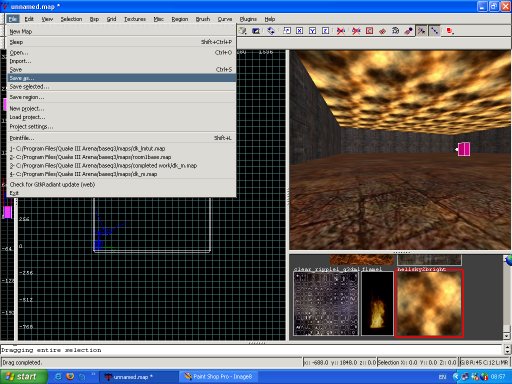
Task: Open the Region menu
Action: (x=180, y=19)
